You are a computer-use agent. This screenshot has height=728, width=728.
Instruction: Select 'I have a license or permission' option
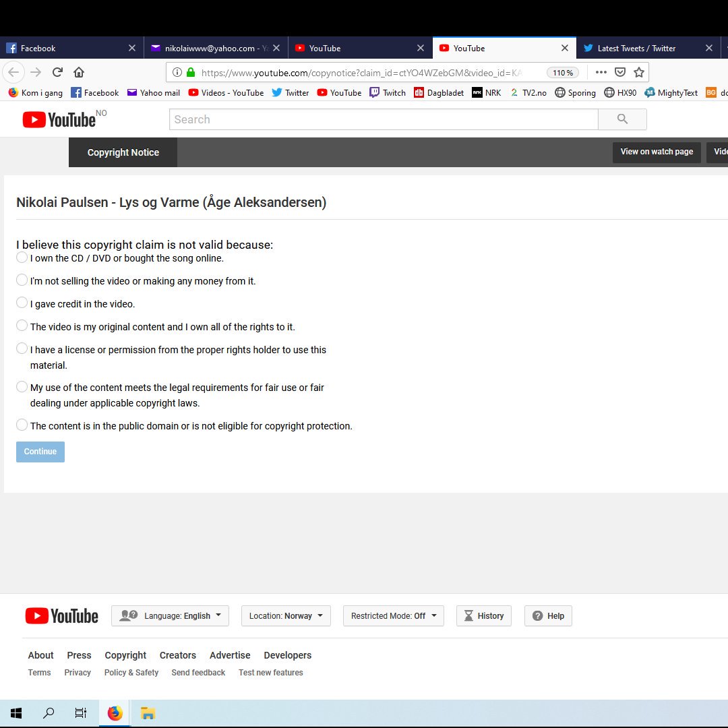(22, 348)
